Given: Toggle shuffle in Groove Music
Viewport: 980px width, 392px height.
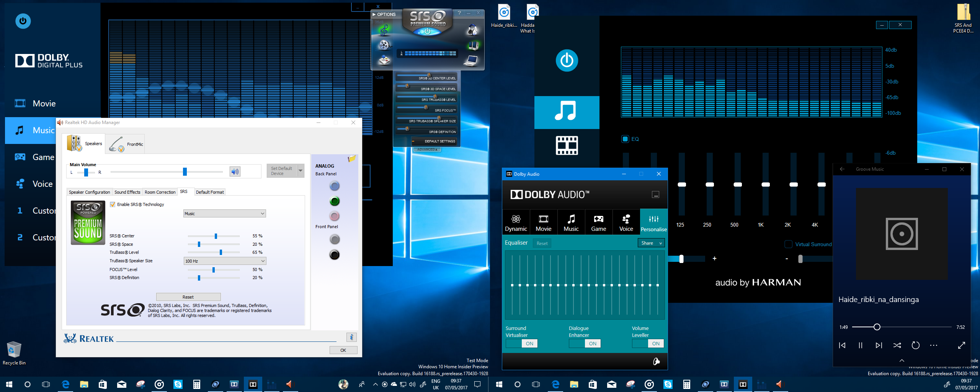Looking at the screenshot, I should (x=897, y=345).
